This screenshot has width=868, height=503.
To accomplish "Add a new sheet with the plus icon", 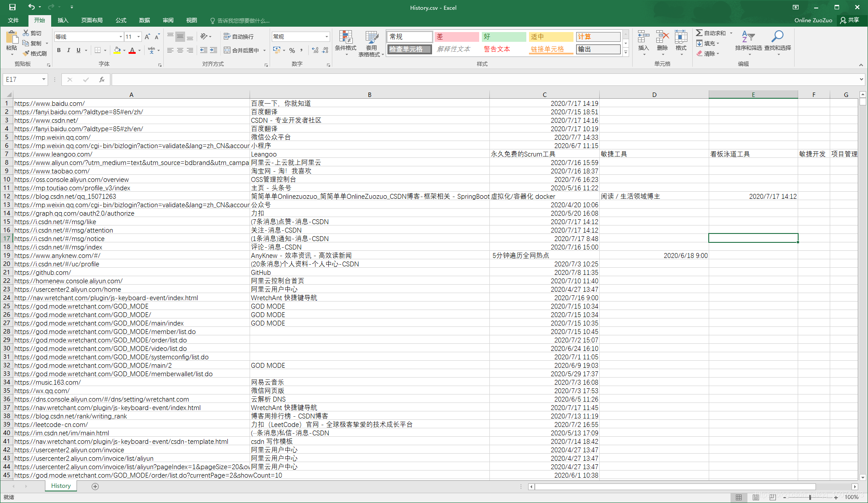I will (x=95, y=486).
